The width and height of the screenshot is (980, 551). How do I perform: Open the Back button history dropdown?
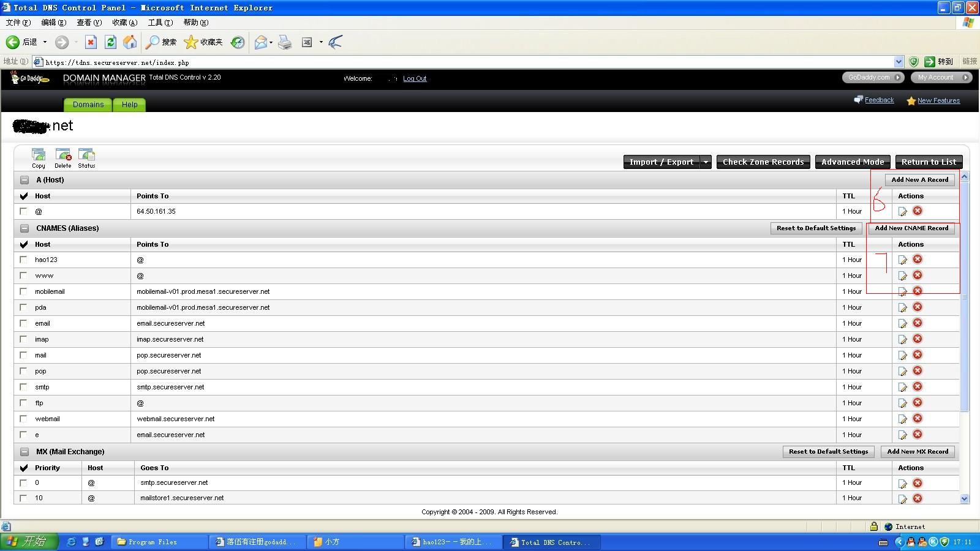45,42
